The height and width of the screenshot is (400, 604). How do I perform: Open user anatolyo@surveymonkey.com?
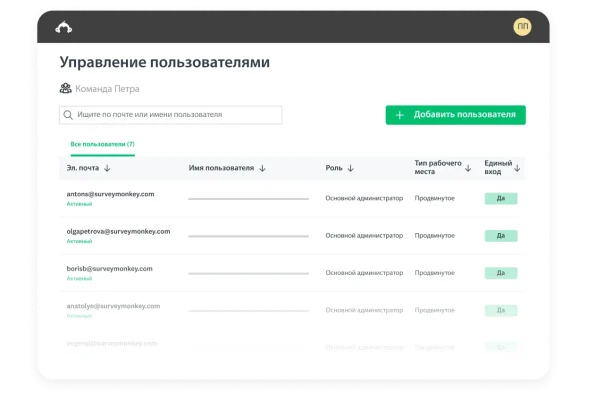click(113, 306)
